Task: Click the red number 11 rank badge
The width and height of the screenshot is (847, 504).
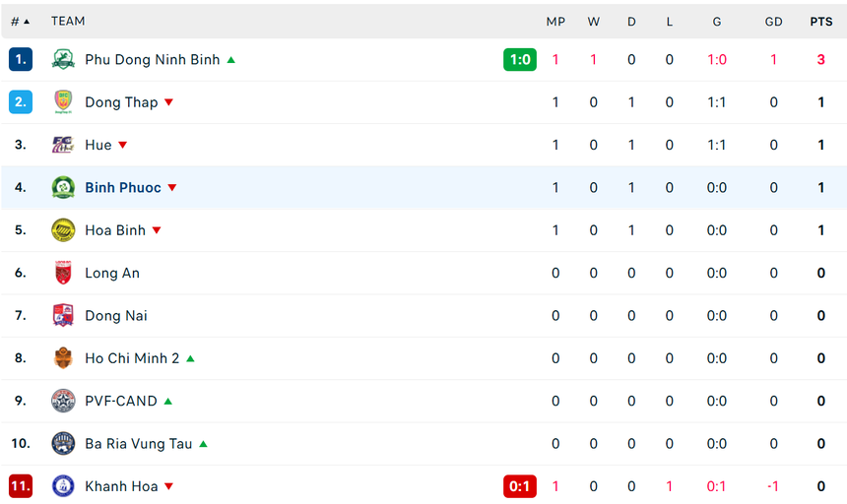Action: [21, 486]
